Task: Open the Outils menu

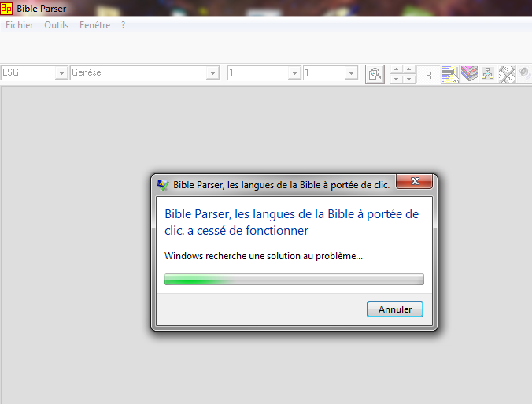Action: pos(57,25)
